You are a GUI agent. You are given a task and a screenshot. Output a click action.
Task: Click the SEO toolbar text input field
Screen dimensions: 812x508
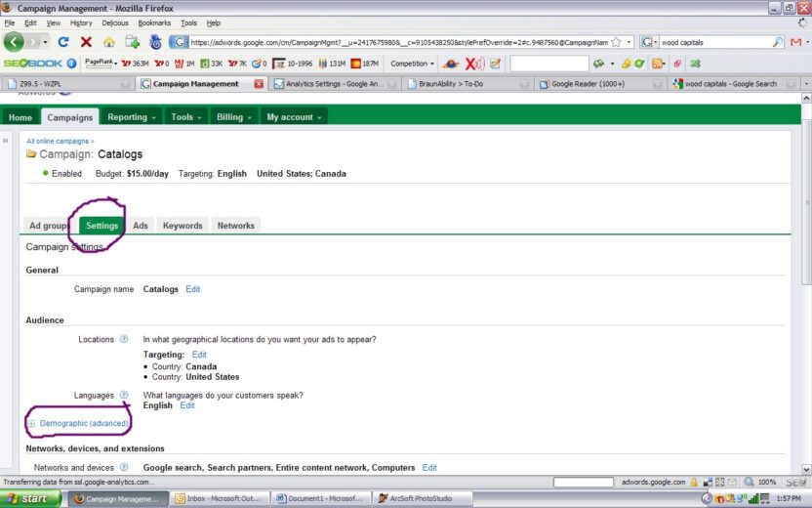coord(548,63)
